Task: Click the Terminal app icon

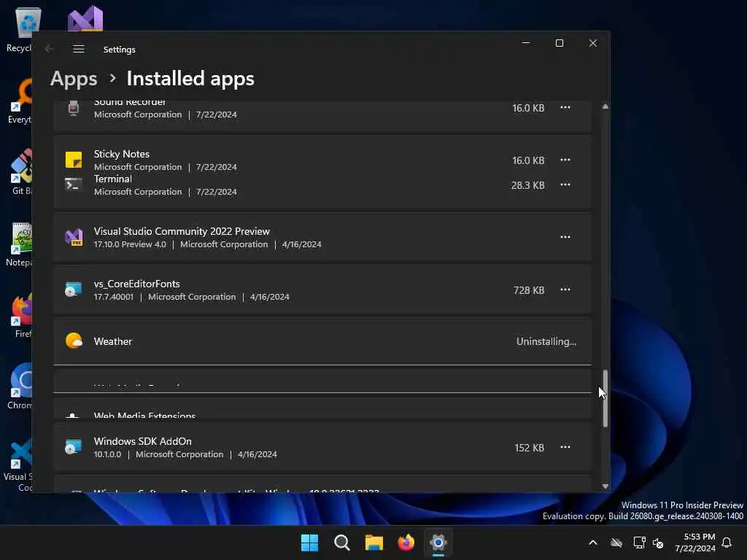Action: click(74, 184)
